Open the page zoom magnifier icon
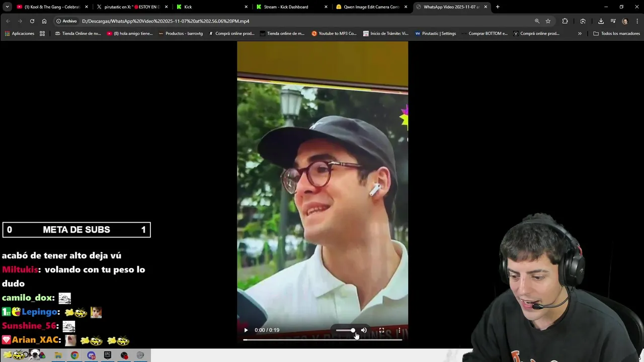 (x=537, y=21)
